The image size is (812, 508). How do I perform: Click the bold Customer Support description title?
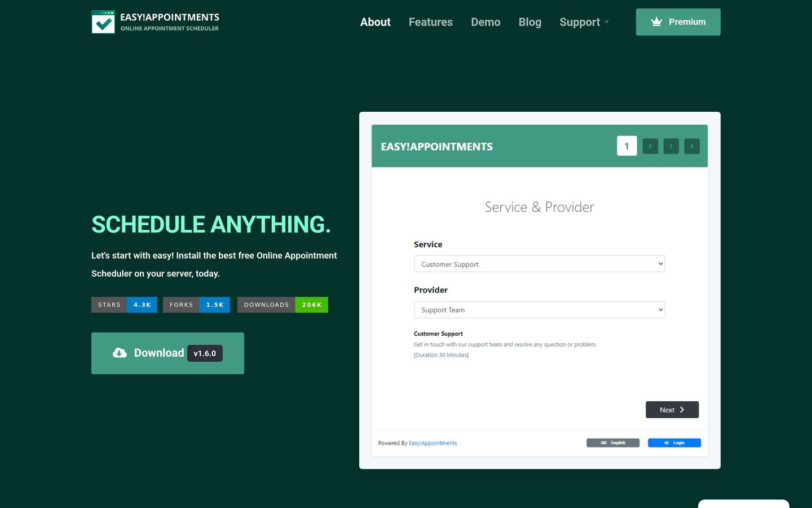click(438, 334)
